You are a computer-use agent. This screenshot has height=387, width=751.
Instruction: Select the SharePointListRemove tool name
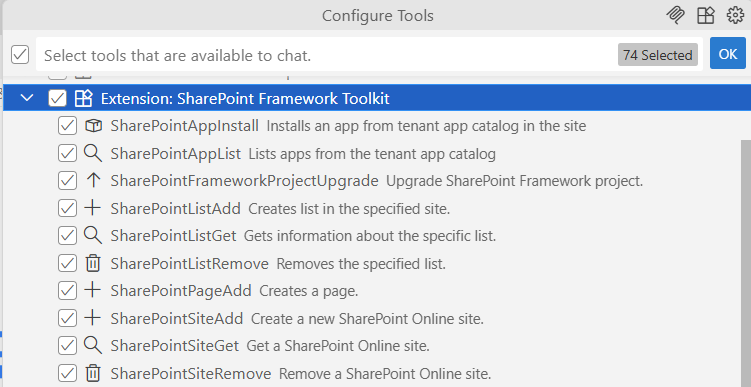tap(189, 264)
